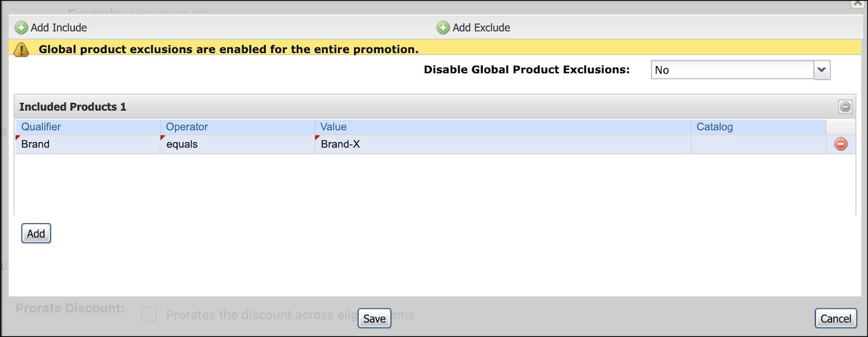The width and height of the screenshot is (868, 337).
Task: Click the green plus icon beside Add Exclude
Action: pyautogui.click(x=443, y=27)
